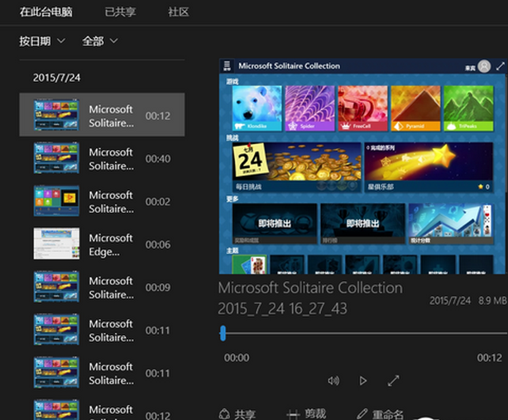Switch to the 社区 tab
This screenshot has height=420, width=508.
(179, 12)
